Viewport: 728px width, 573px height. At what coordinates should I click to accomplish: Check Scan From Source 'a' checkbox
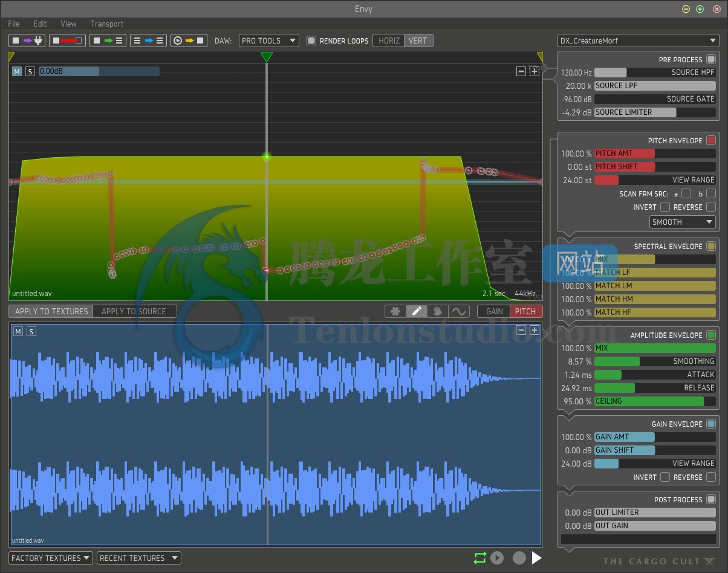[686, 193]
